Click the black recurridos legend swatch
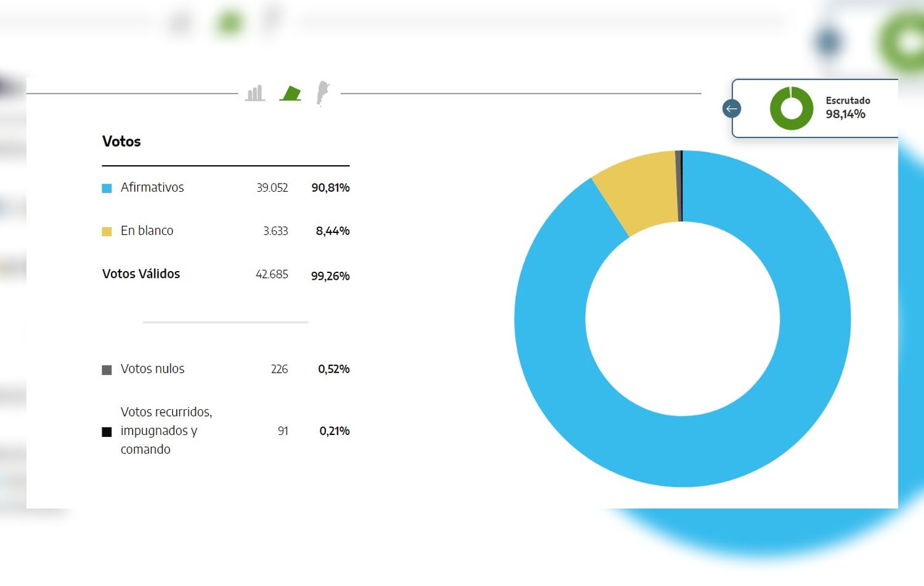924x586 pixels. pyautogui.click(x=107, y=431)
